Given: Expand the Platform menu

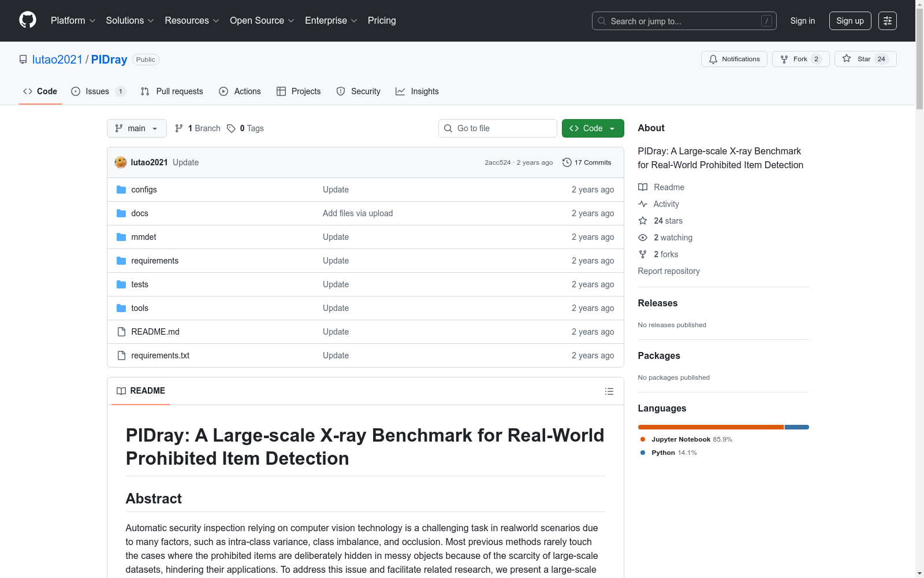Looking at the screenshot, I should click(73, 21).
